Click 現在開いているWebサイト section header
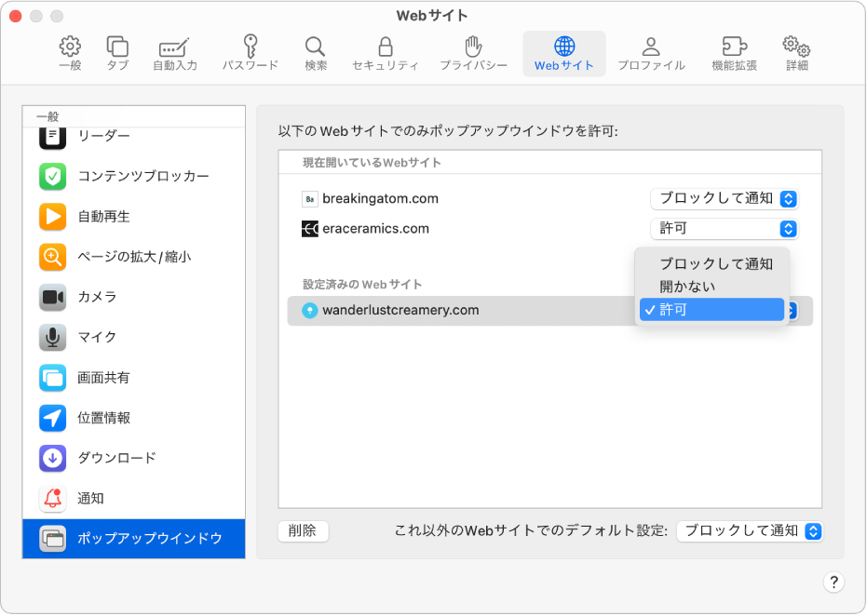 pos(372,163)
